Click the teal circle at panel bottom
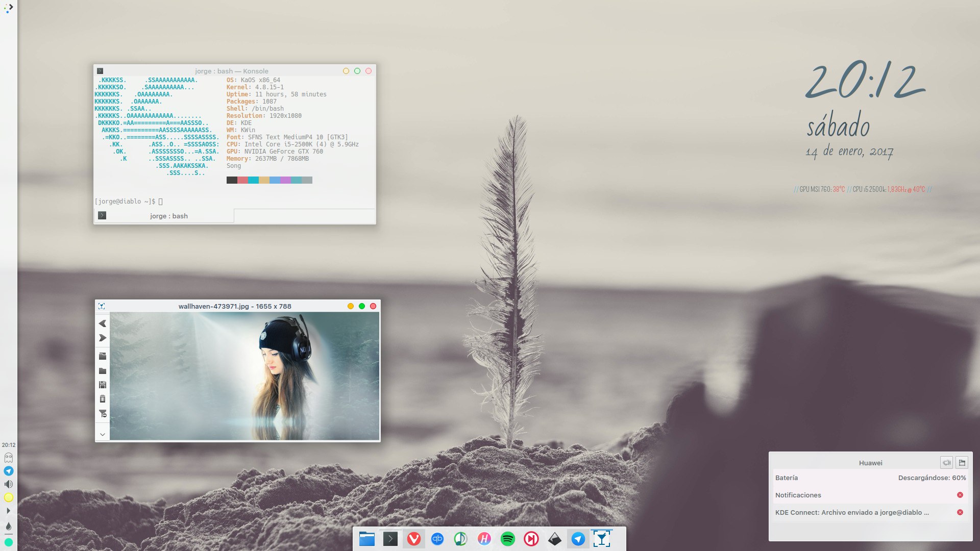The width and height of the screenshot is (980, 551). (9, 542)
